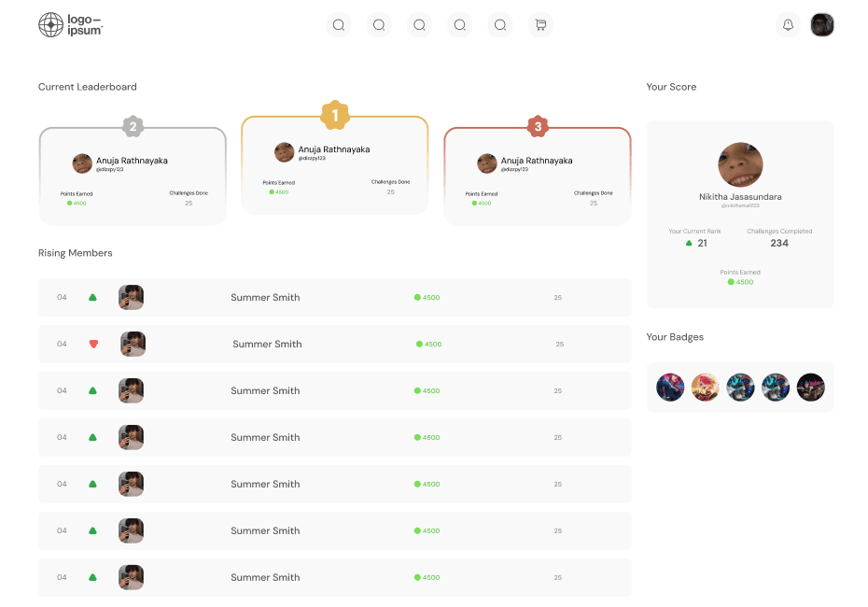
Task: Click member avatar in the red heart row
Action: click(x=133, y=344)
